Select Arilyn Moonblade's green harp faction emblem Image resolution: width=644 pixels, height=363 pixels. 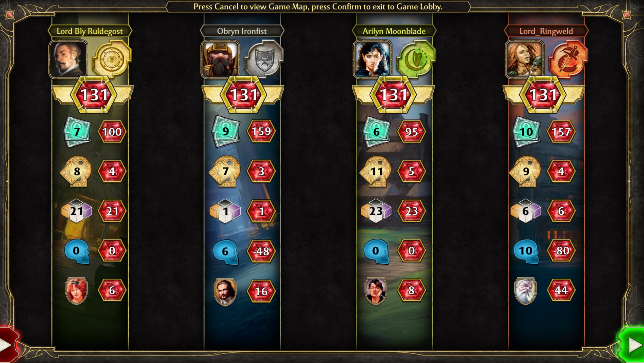416,59
